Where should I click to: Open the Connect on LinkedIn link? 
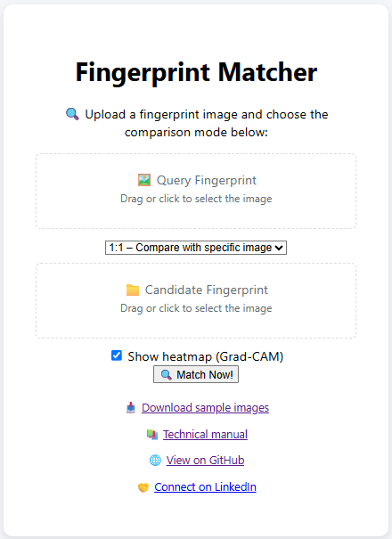205,487
